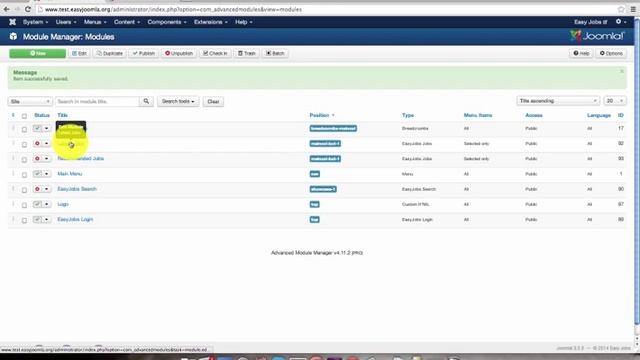Tick the checkbox for the Recommended Jobs row
The height and width of the screenshot is (360, 640).
(x=24, y=160)
